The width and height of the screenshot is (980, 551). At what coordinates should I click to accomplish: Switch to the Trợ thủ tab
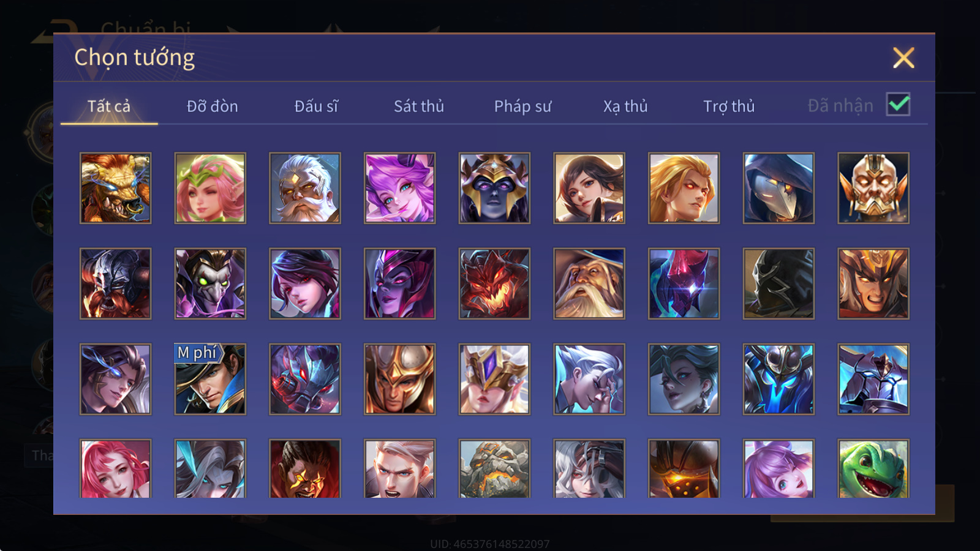click(729, 106)
